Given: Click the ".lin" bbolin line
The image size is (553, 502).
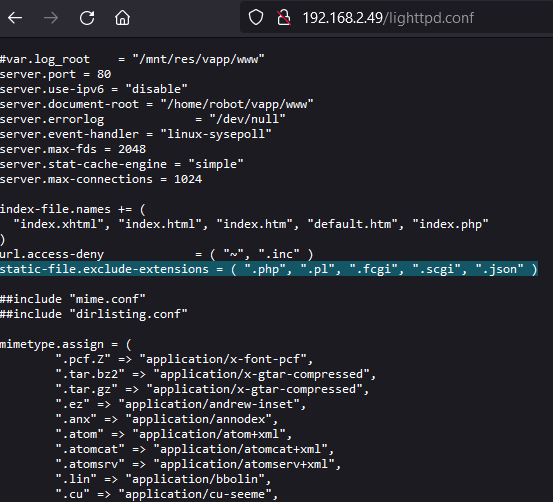Looking at the screenshot, I should click(x=163, y=479).
